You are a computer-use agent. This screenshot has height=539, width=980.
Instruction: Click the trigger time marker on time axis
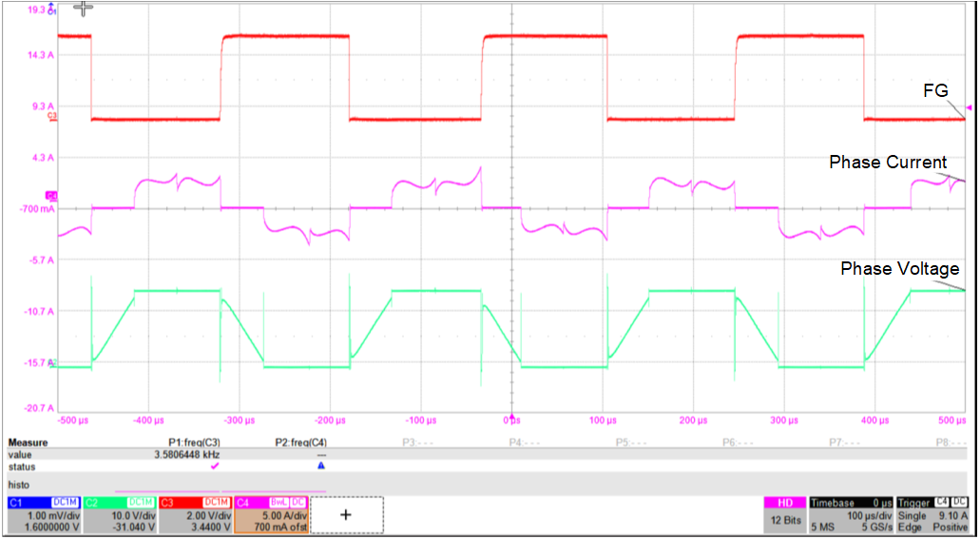click(x=513, y=418)
